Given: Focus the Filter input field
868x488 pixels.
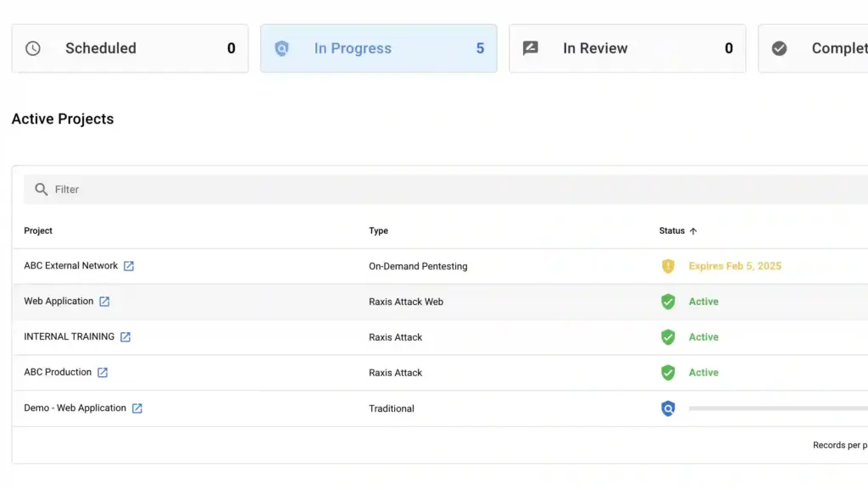Looking at the screenshot, I should (446, 189).
